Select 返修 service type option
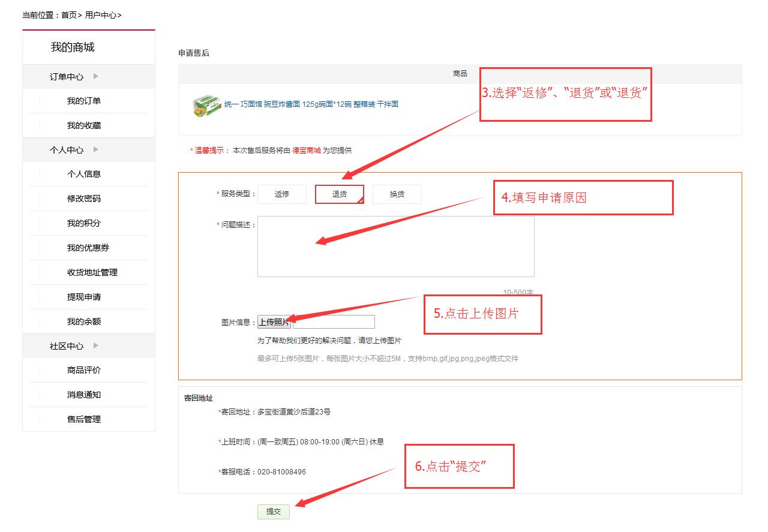Viewport: 768px width, 532px height. [282, 194]
